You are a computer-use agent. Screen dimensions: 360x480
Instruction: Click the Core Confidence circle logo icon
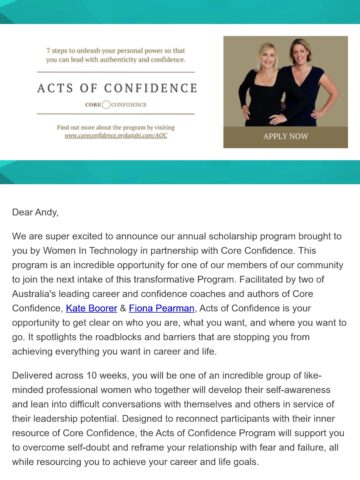(x=106, y=104)
